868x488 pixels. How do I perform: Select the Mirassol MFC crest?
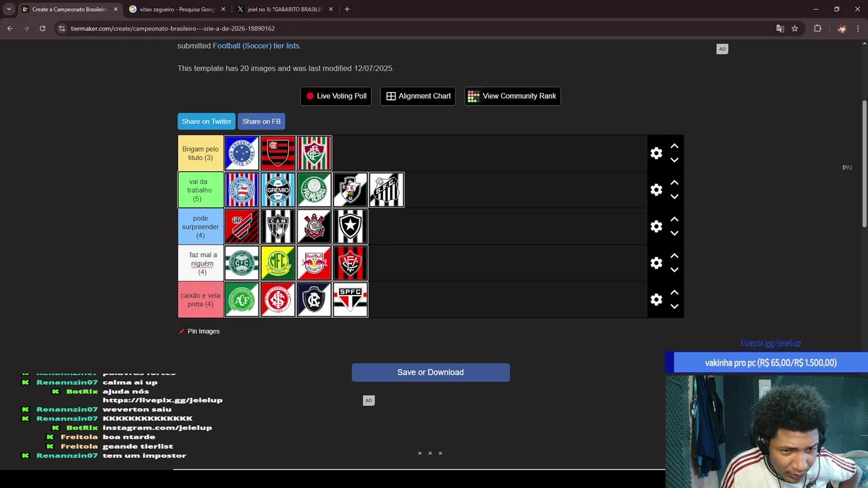(x=278, y=263)
